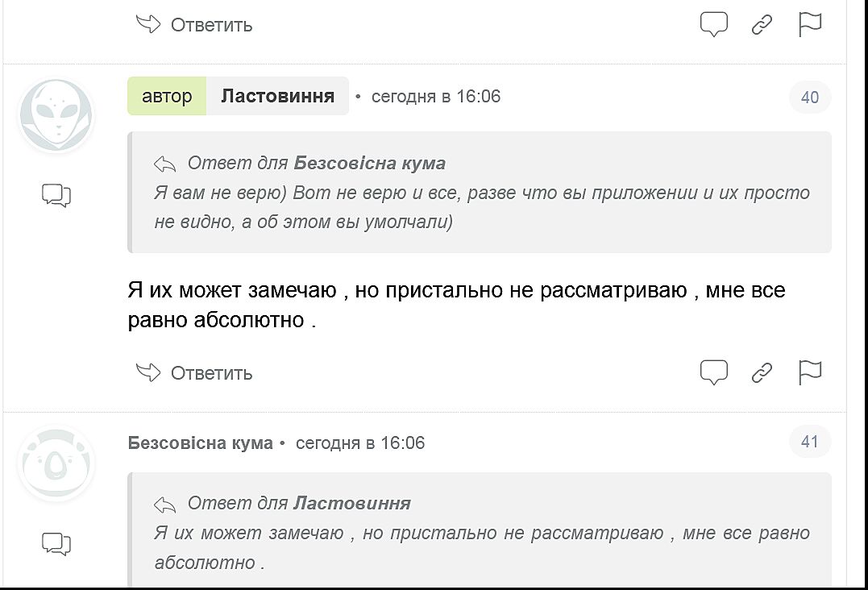Flag icon in top comment row
This screenshot has width=868, height=590.
(809, 25)
